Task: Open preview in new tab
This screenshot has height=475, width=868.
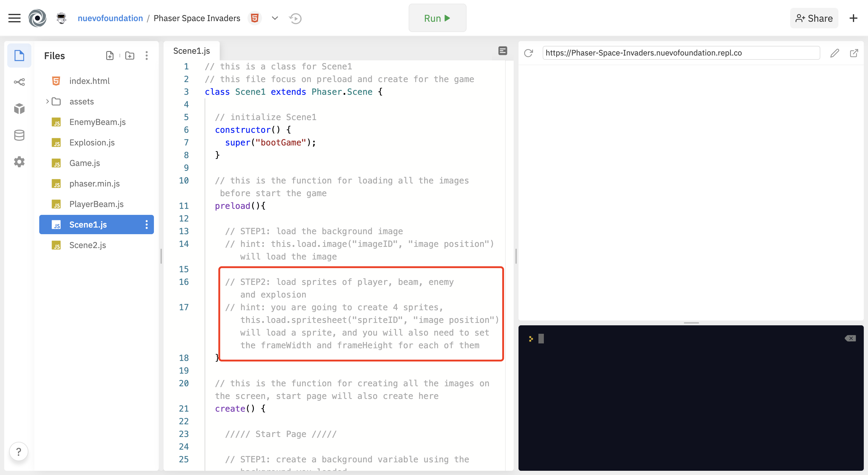Action: pos(854,53)
